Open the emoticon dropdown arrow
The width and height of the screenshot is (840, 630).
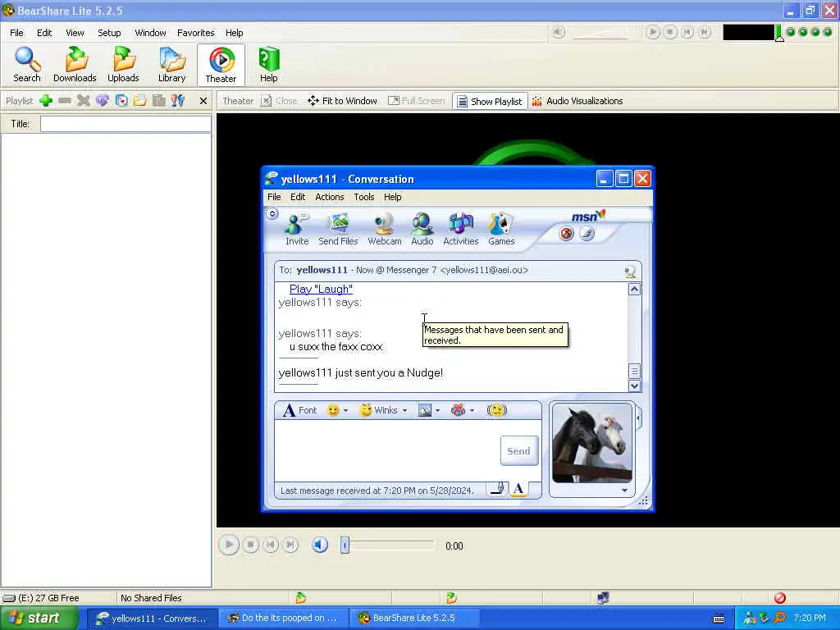[345, 411]
